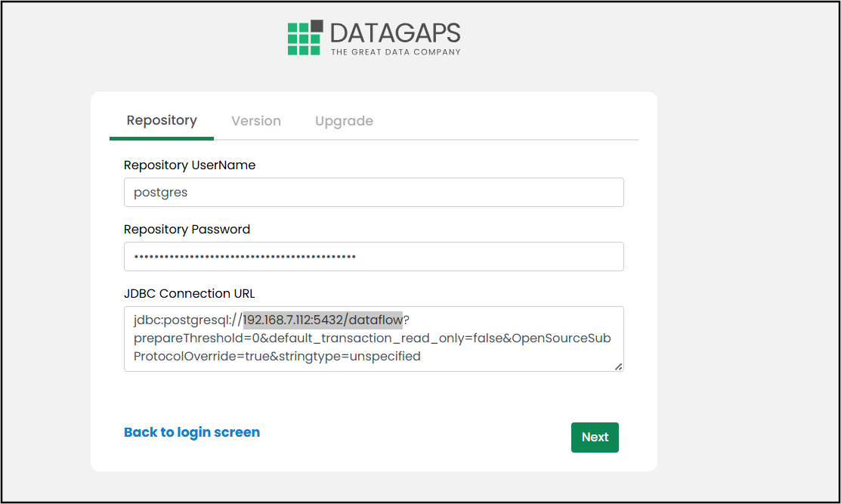
Task: Click the "Repository UserName" label
Action: [x=190, y=165]
